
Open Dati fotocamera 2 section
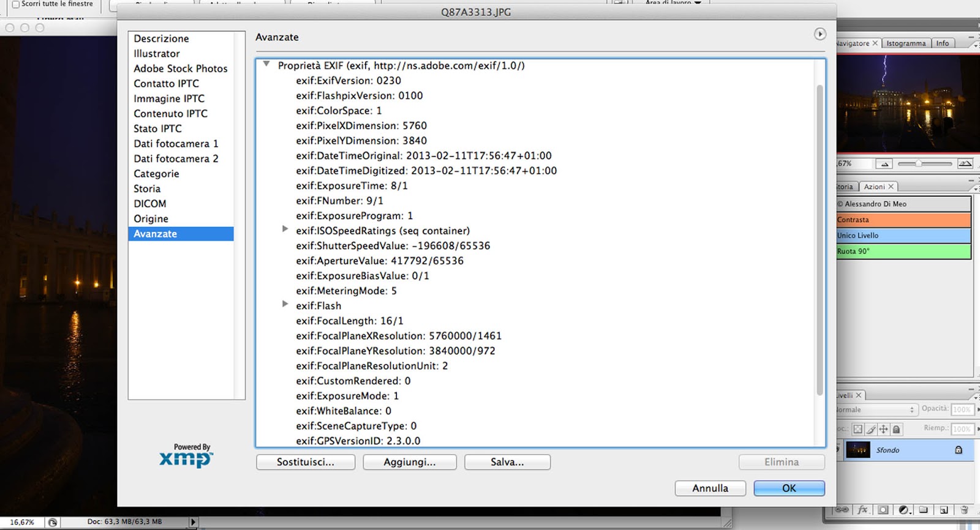[181, 159]
